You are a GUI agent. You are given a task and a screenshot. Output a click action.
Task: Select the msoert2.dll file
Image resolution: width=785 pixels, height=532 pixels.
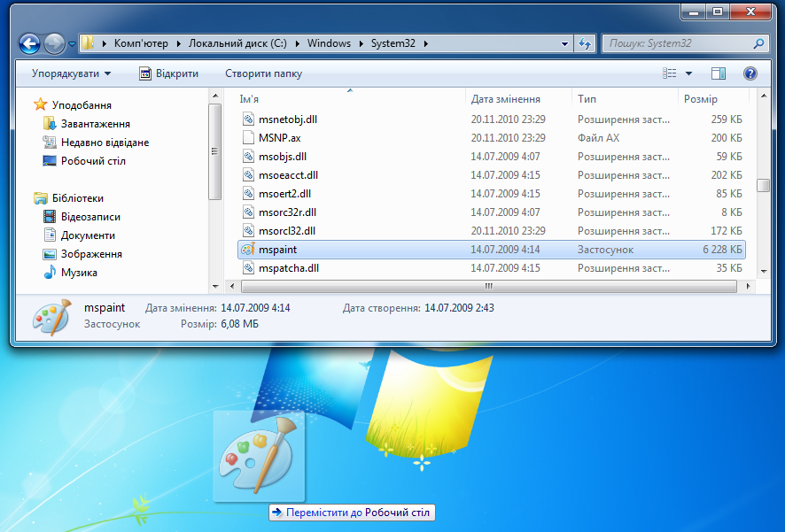tap(492, 194)
